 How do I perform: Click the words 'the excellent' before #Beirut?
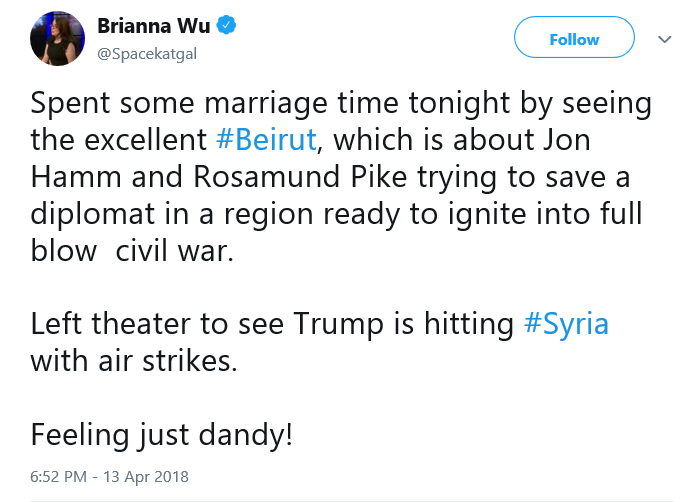point(119,140)
